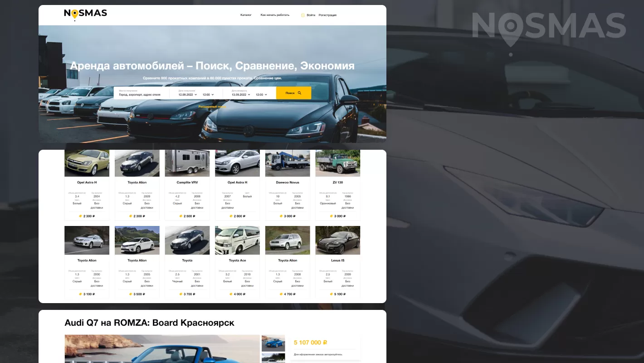Click the coin icon beside 2 500 ₽
The image size is (644, 363).
coord(181,216)
